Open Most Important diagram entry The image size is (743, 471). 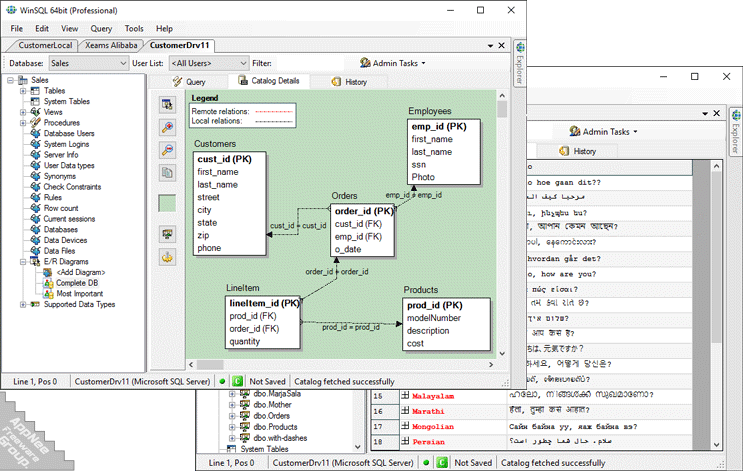point(80,294)
